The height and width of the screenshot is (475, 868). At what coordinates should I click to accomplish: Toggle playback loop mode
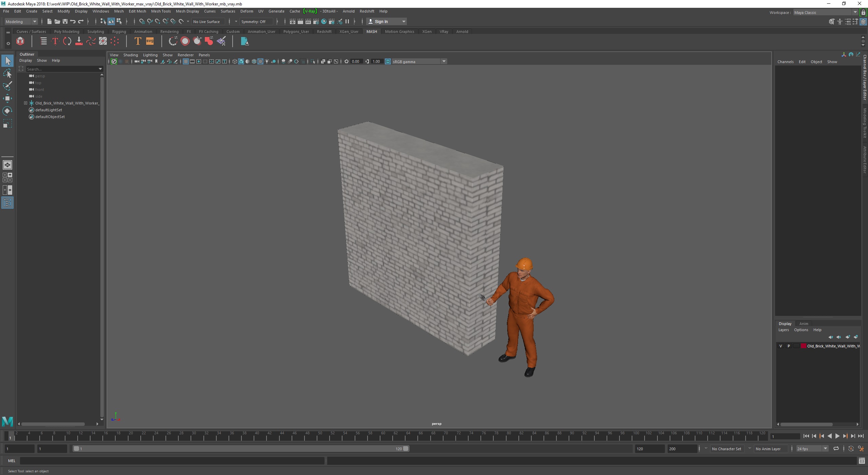pyautogui.click(x=836, y=449)
